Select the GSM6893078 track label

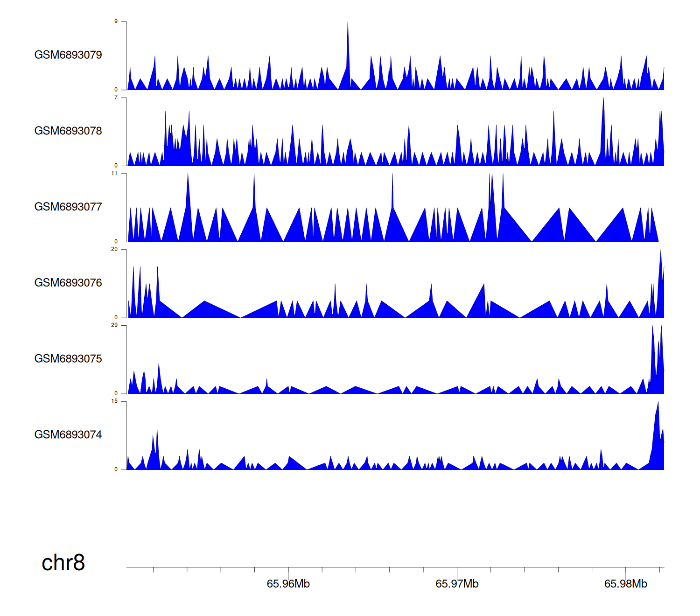(68, 131)
